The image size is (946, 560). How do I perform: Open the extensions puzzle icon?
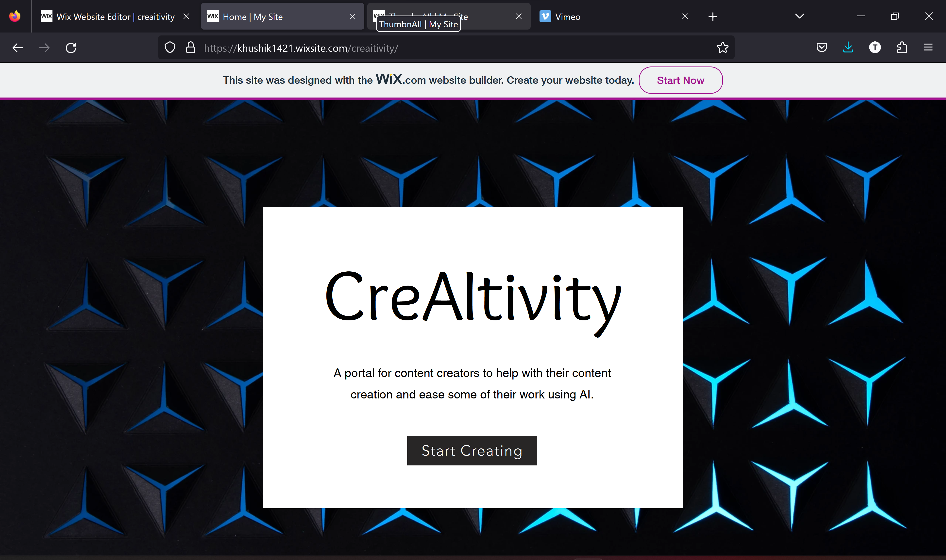click(x=901, y=48)
